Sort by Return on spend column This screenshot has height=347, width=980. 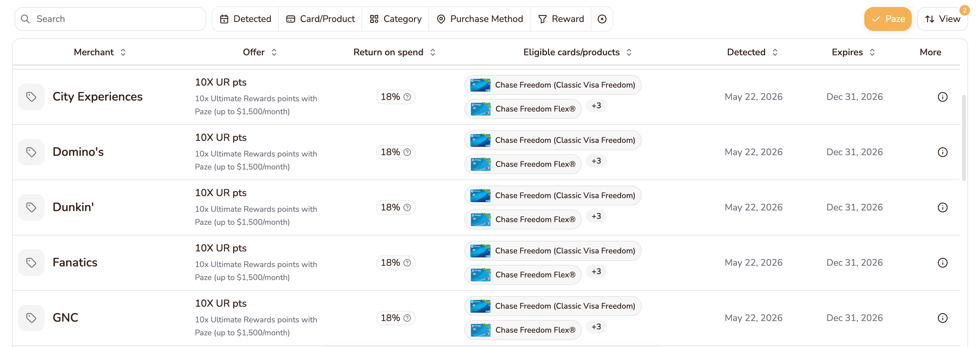pyautogui.click(x=395, y=52)
